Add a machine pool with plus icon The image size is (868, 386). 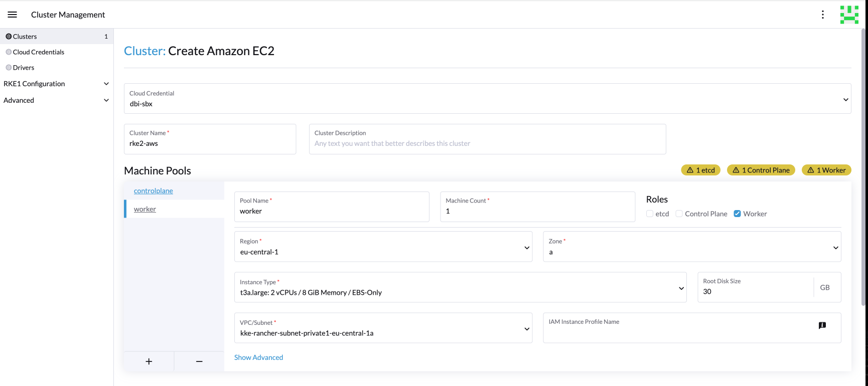click(x=149, y=361)
